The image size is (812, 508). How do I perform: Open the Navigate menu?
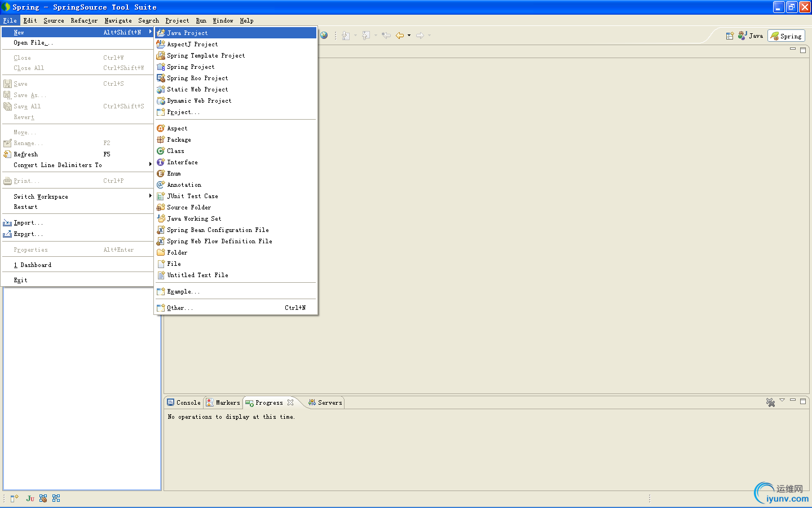118,20
